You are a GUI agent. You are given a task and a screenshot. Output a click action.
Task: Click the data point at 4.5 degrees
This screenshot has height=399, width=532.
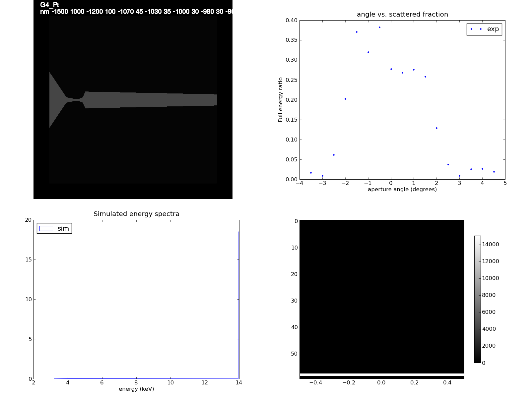click(494, 172)
